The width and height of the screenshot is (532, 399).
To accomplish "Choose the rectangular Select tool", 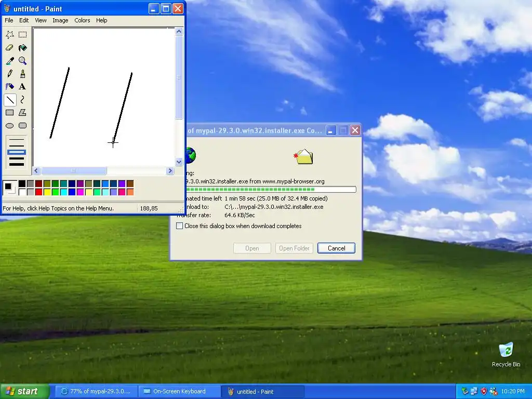I will [23, 34].
